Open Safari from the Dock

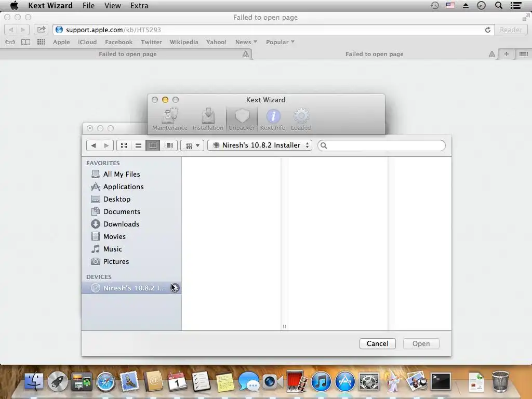(x=105, y=381)
